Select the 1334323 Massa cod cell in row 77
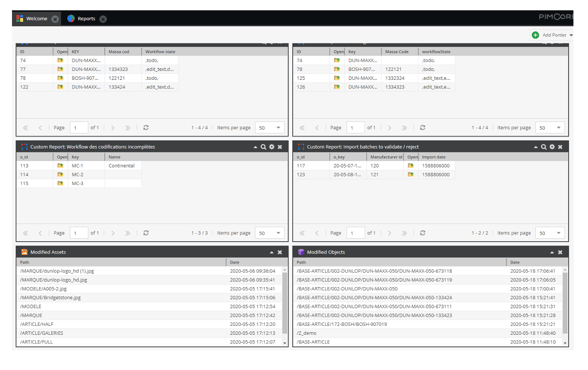Viewport: 588px width, 370px height. (123, 69)
